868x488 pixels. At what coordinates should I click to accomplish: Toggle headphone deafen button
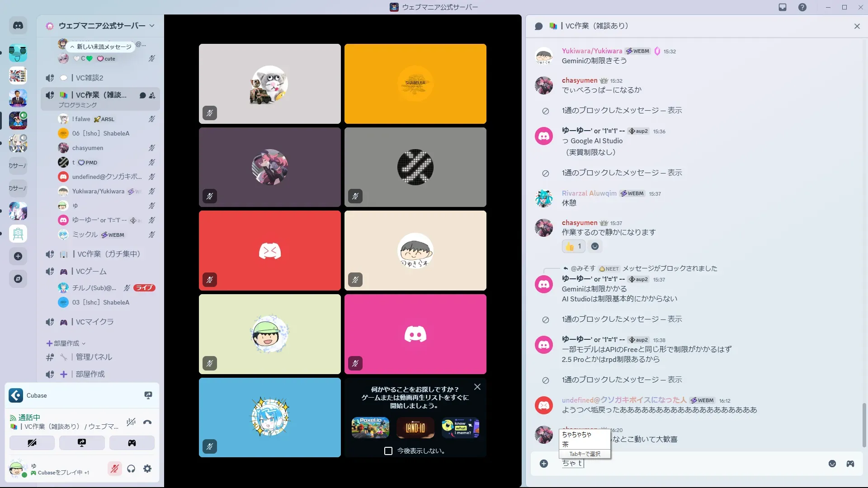pyautogui.click(x=131, y=469)
